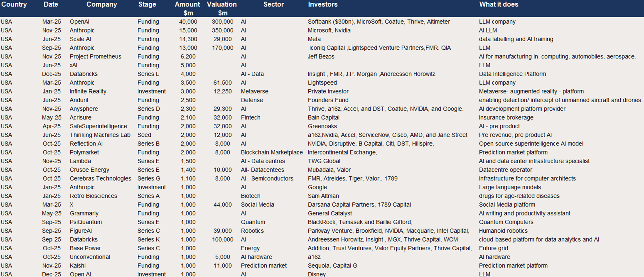Click the Series D stage cell

coord(148,109)
